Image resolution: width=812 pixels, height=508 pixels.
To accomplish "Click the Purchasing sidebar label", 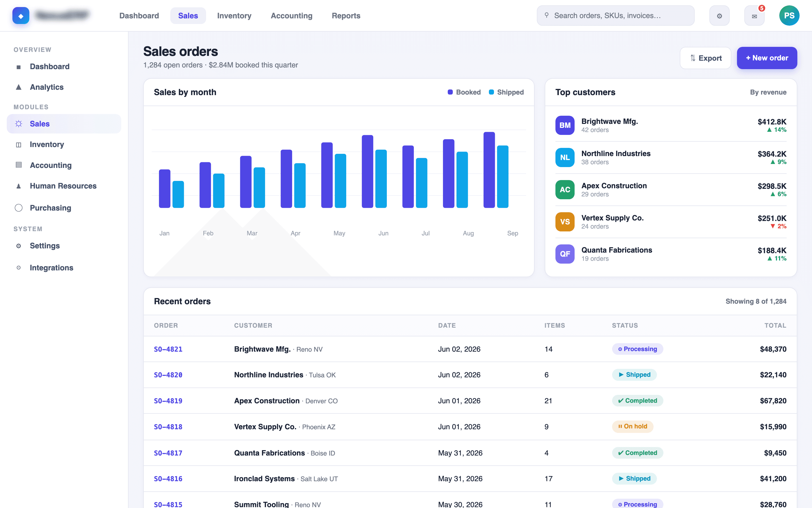I will [50, 208].
